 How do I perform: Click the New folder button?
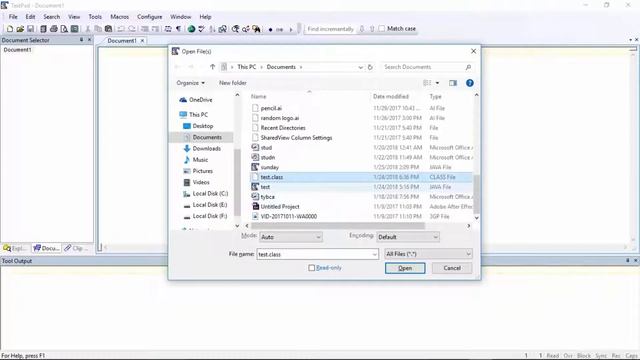pos(233,83)
